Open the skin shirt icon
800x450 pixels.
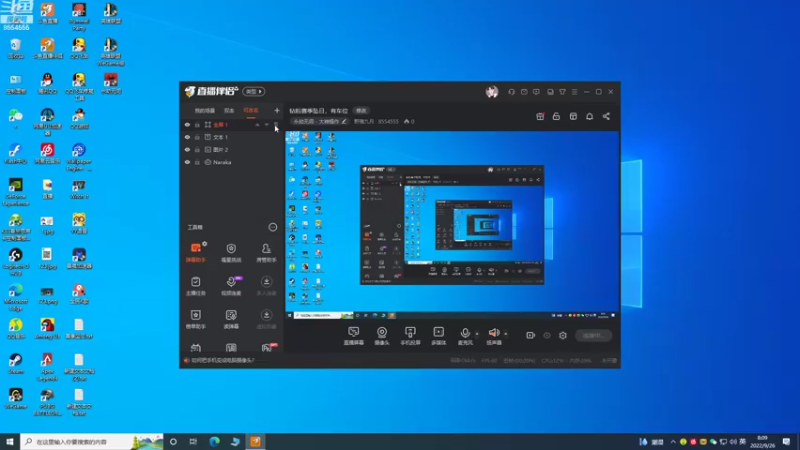click(562, 92)
